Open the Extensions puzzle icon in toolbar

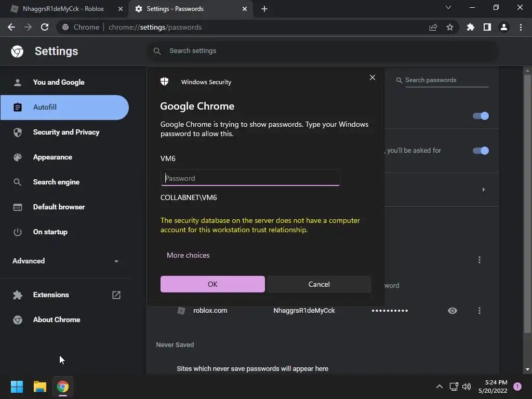click(x=471, y=27)
